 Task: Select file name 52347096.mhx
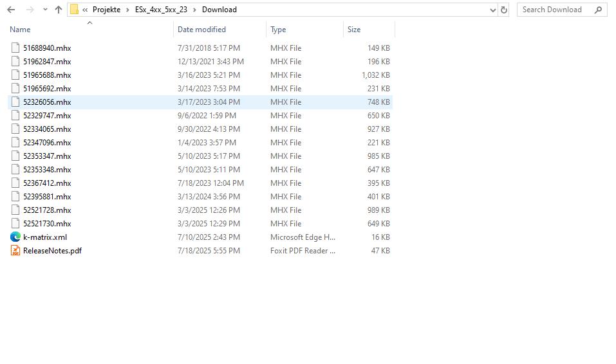(47, 143)
